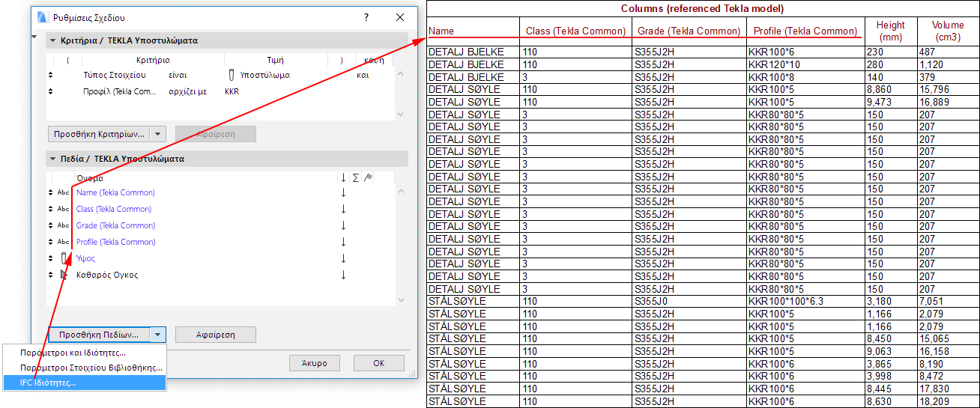
Task: Click the flag column header
Action: tap(368, 177)
